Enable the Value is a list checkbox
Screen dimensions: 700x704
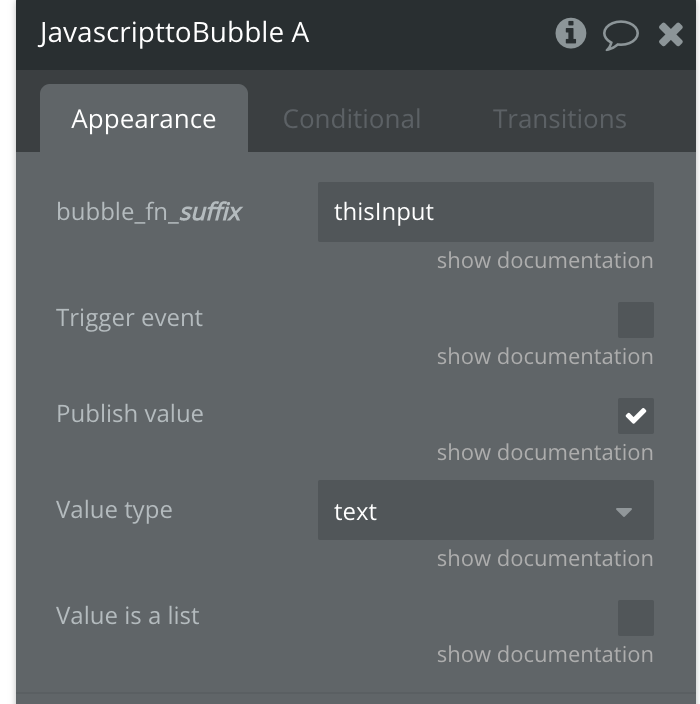635,618
